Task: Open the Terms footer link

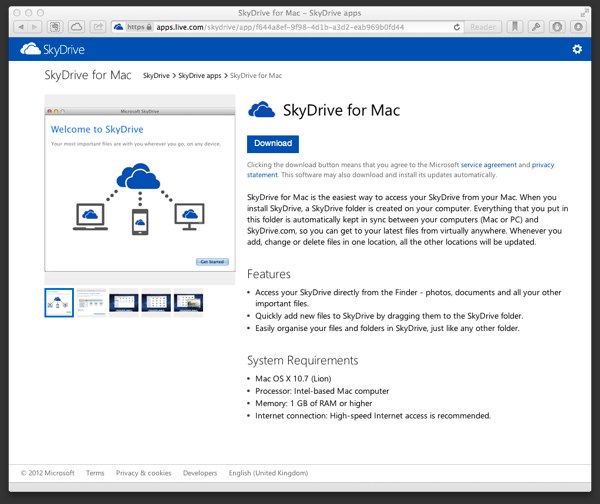Action: click(x=95, y=473)
